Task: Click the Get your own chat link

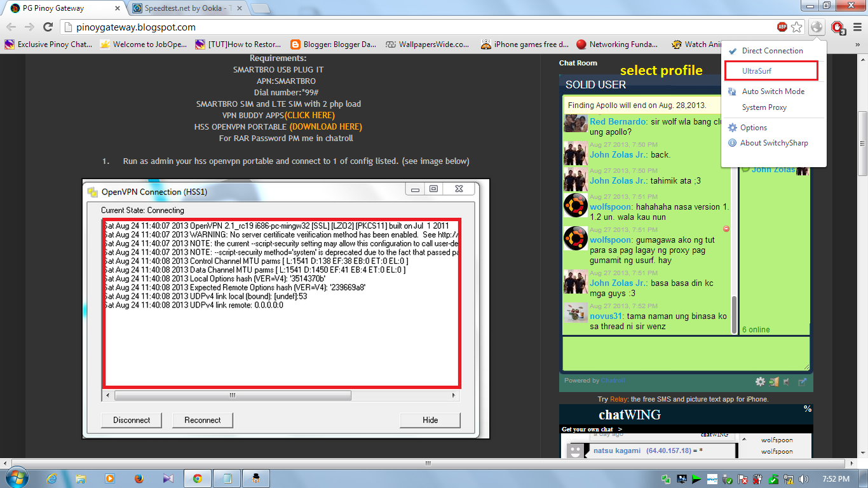Action: point(592,430)
